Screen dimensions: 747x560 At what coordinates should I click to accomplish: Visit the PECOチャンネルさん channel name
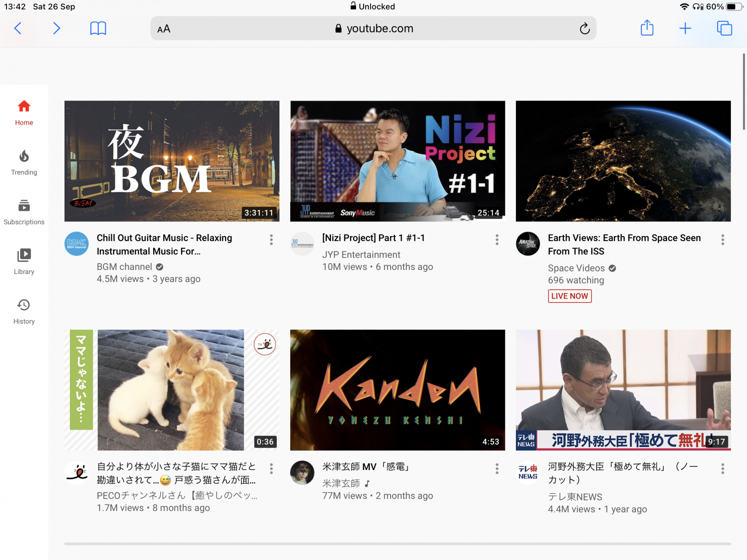point(177,495)
